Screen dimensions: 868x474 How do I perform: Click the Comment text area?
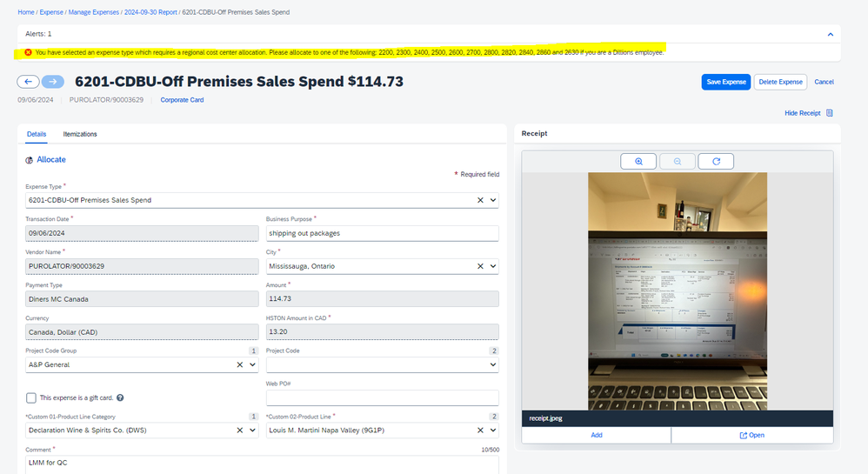[x=262, y=464]
